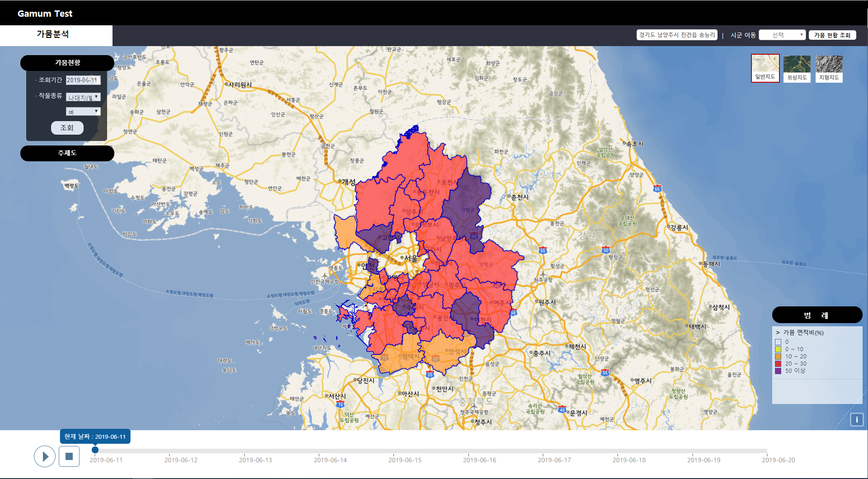Click the 20 ~ 30 red swatch
The height and width of the screenshot is (479, 868).
778,364
